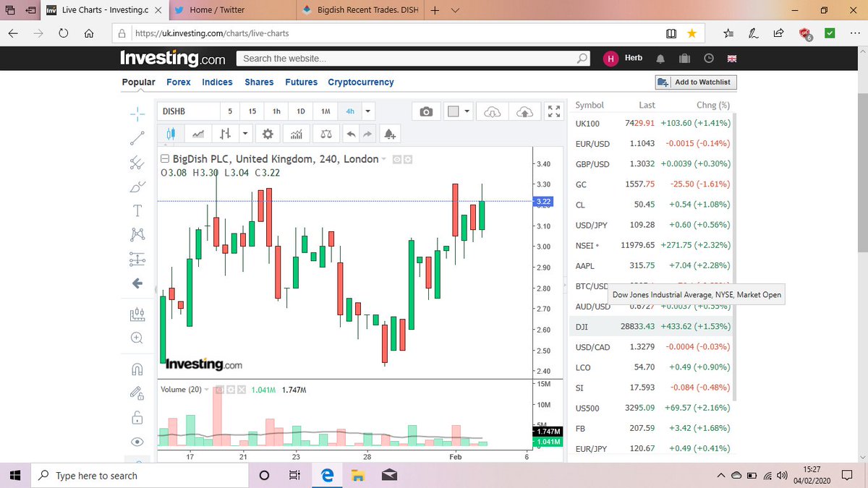Select the UK100 symbol row
The height and width of the screenshot is (488, 868).
652,124
